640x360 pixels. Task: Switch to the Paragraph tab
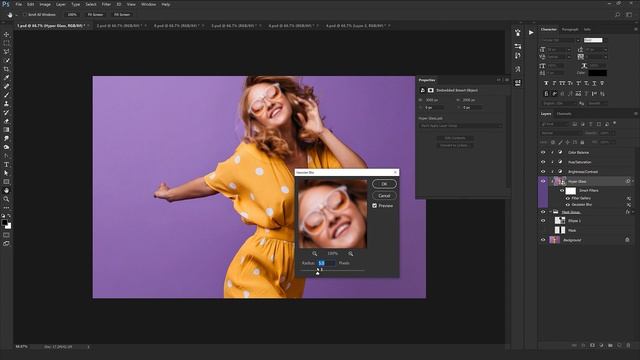[x=570, y=29]
